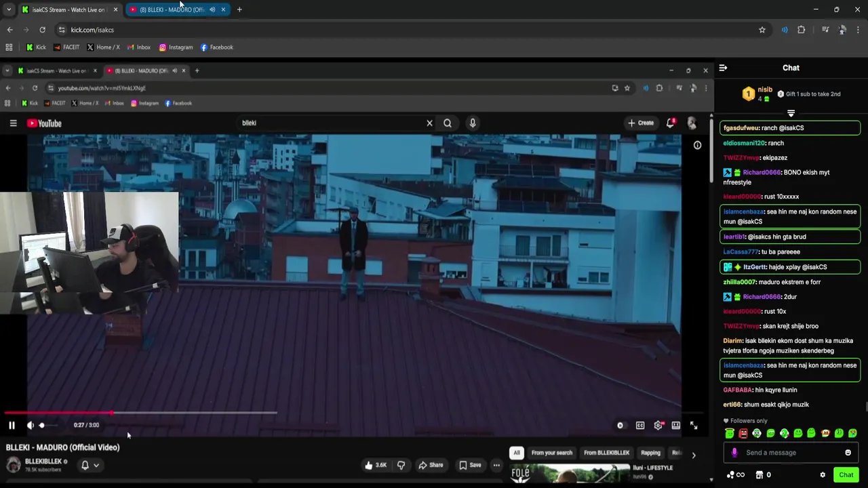Open the chat shop icon
Image resolution: width=868 pixels, height=488 pixels.
pos(759,475)
